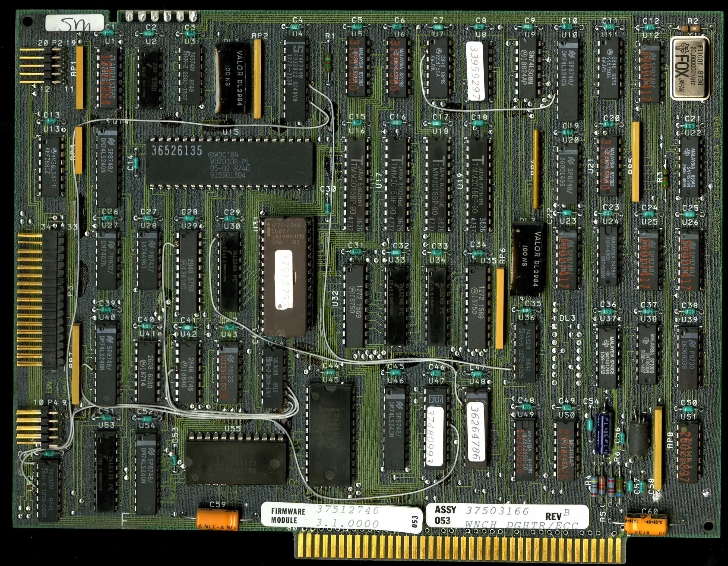Image resolution: width=728 pixels, height=566 pixels.
Task: Click the white 37480993 label on U47
Action: 435,436
